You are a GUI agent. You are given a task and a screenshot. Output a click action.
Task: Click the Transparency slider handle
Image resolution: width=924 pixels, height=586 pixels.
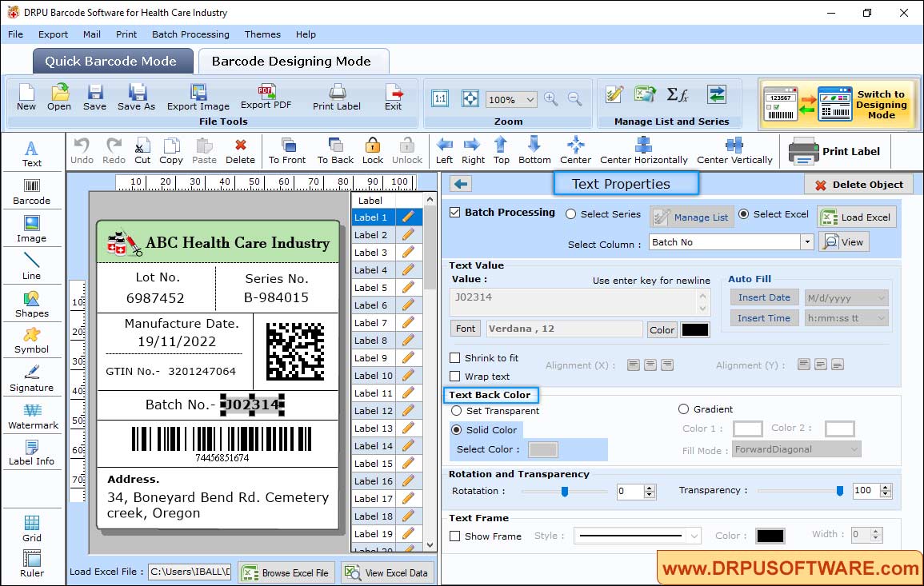(x=840, y=491)
